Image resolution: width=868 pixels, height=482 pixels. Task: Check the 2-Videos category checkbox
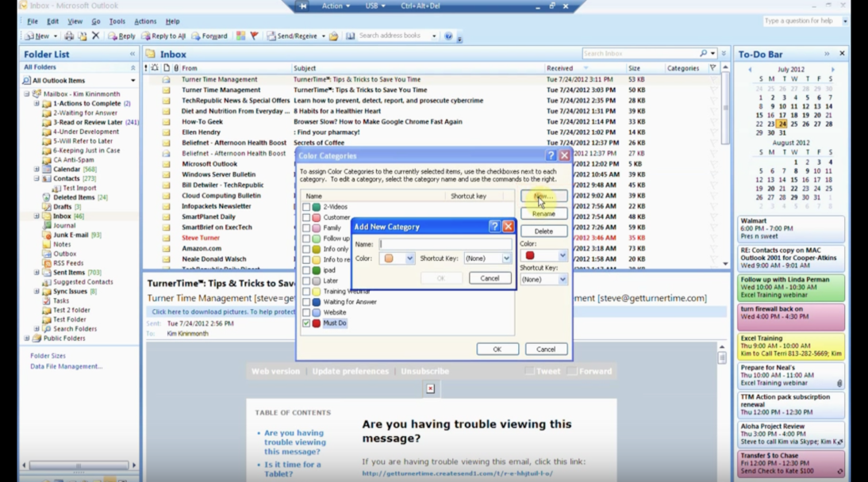[306, 206]
